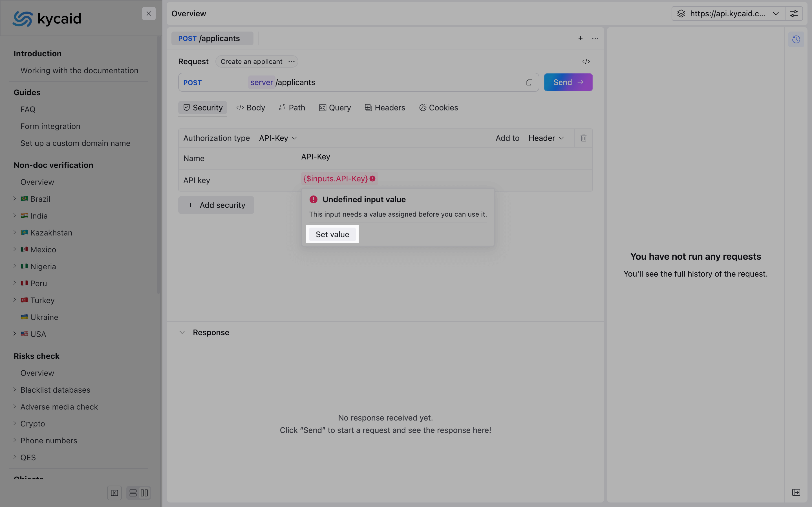Viewport: 812px width, 507px height.
Task: Open the code snippet view icon
Action: [586, 61]
